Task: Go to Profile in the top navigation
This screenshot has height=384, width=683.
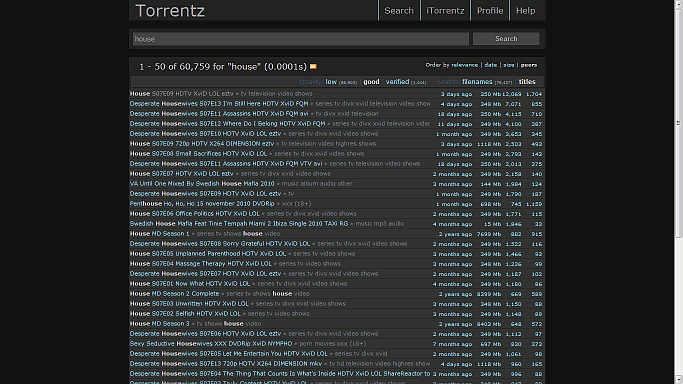Action: [490, 10]
